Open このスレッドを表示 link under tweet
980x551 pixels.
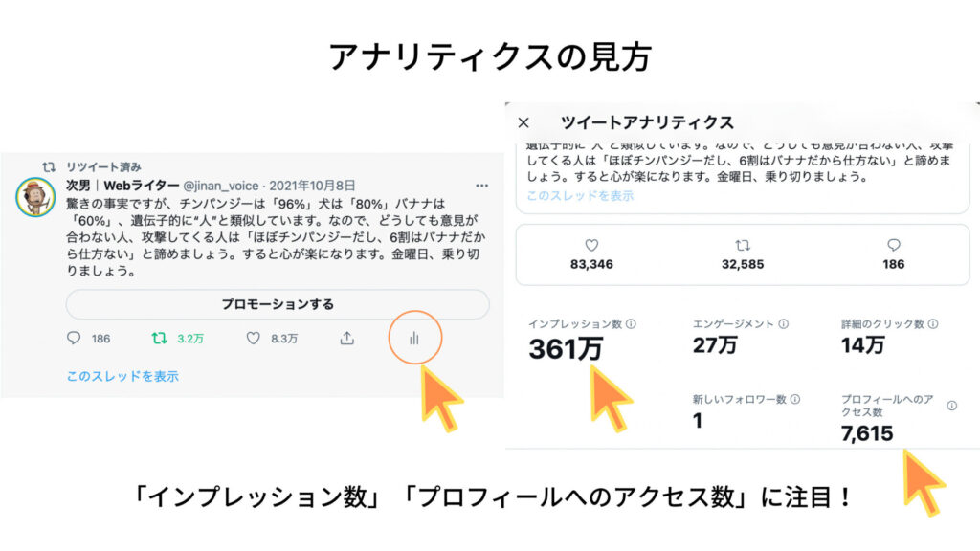coord(122,376)
